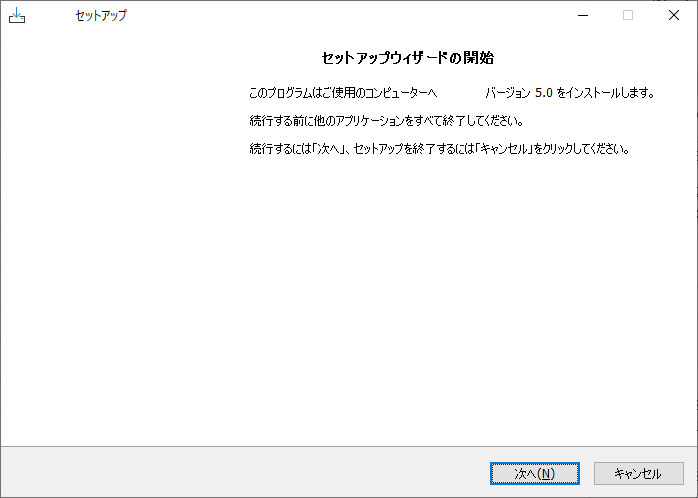698x498 pixels.
Task: Click the word バージョン in the first line
Action: [509, 93]
